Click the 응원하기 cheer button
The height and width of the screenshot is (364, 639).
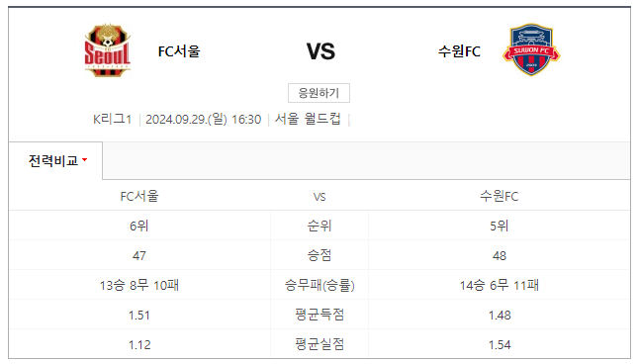pyautogui.click(x=319, y=93)
